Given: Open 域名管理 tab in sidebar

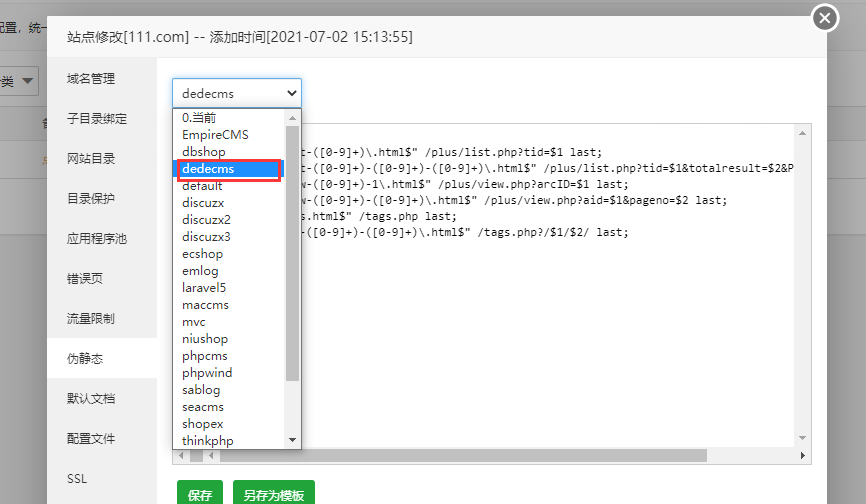Looking at the screenshot, I should (102, 79).
